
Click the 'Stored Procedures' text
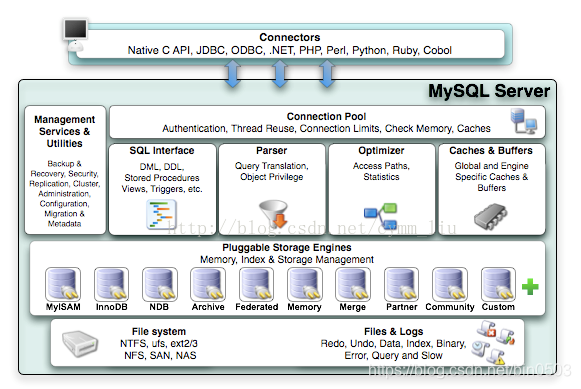click(x=162, y=178)
